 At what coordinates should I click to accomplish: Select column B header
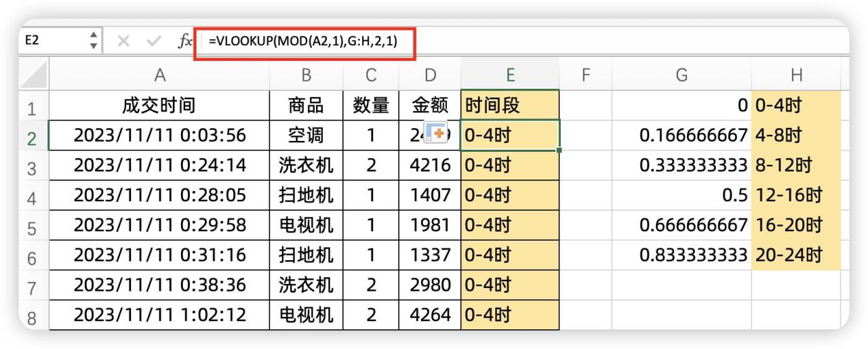pos(307,73)
